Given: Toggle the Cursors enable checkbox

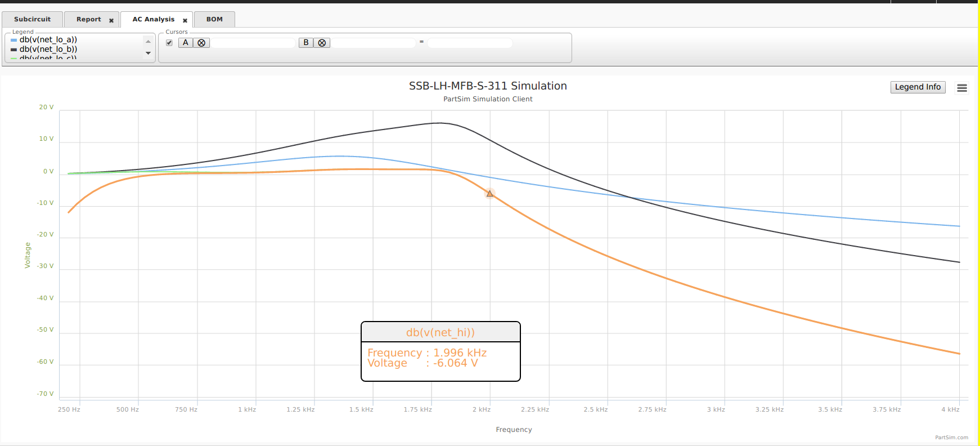Looking at the screenshot, I should (169, 43).
